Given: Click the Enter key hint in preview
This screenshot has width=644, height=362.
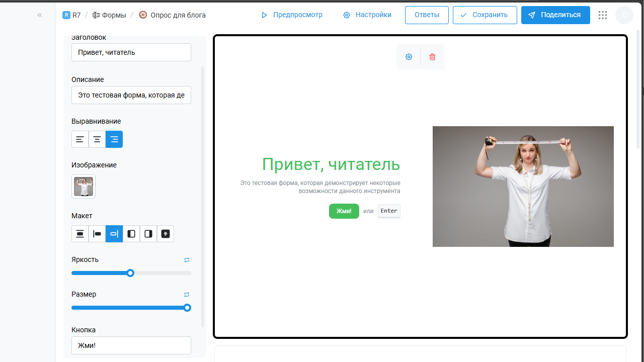Looking at the screenshot, I should [x=389, y=211].
